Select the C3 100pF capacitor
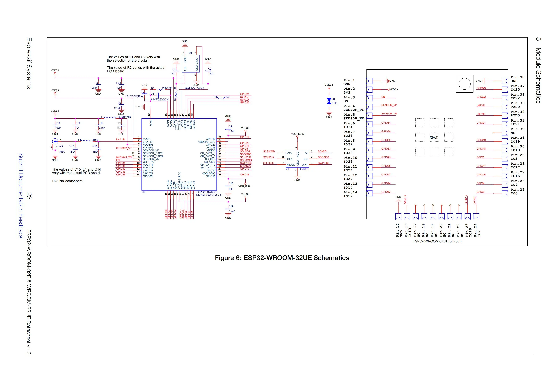This screenshot has width=555, height=392. tap(98, 85)
